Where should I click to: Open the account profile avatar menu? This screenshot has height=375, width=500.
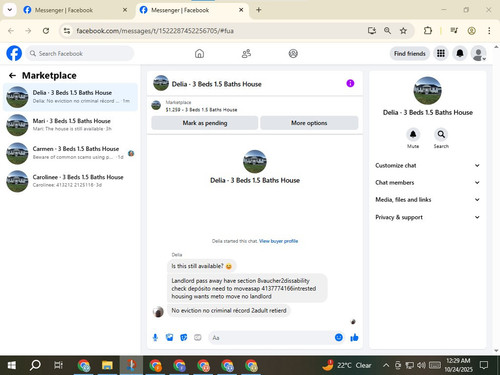(478, 53)
